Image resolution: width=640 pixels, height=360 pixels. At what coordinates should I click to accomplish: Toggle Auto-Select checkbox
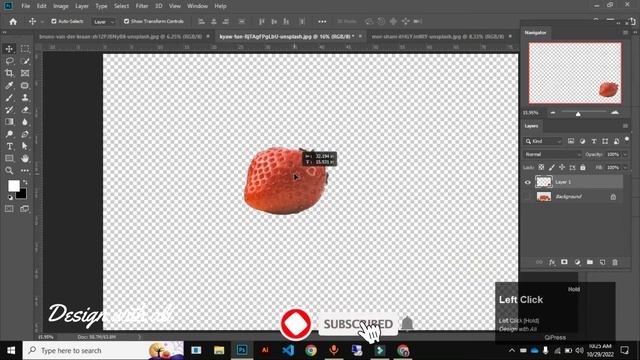pos(54,21)
